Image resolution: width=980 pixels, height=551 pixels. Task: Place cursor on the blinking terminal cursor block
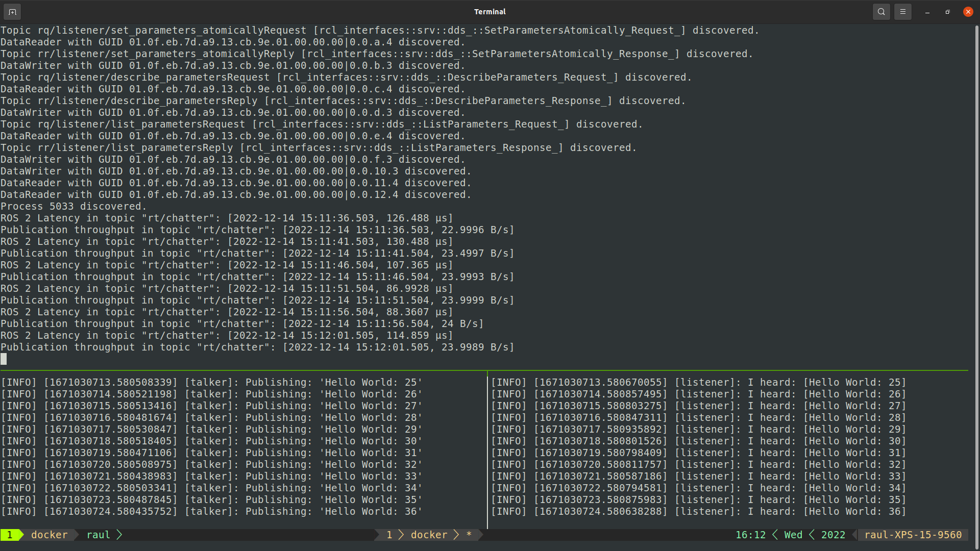tap(4, 359)
